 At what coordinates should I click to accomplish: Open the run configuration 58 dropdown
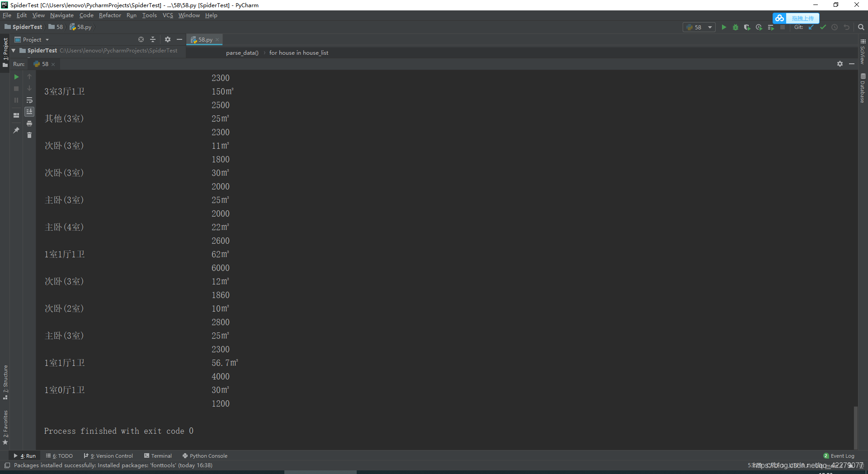(699, 27)
